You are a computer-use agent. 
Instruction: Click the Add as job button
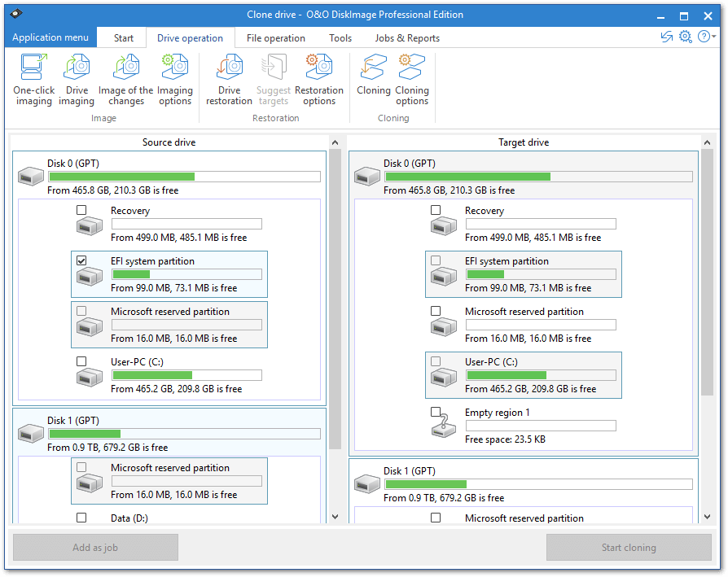[95, 548]
